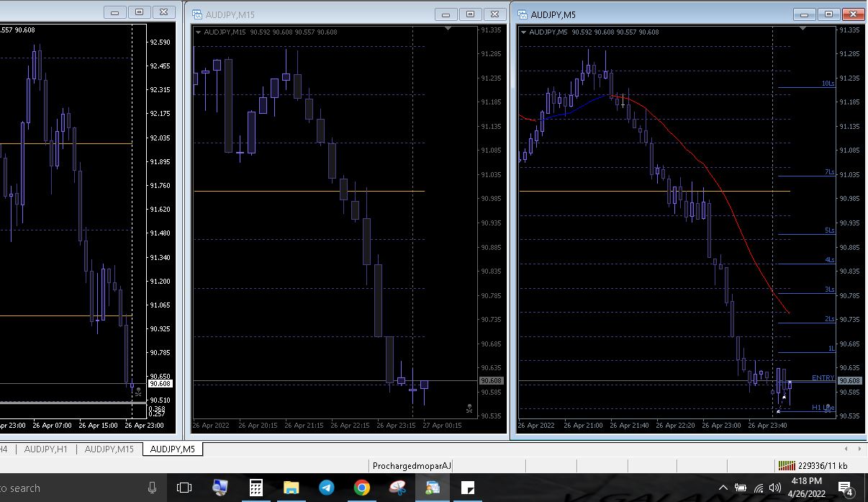The width and height of the screenshot is (868, 502).
Task: Click the chart icon in AUDJPY,M5 title bar
Action: point(522,14)
